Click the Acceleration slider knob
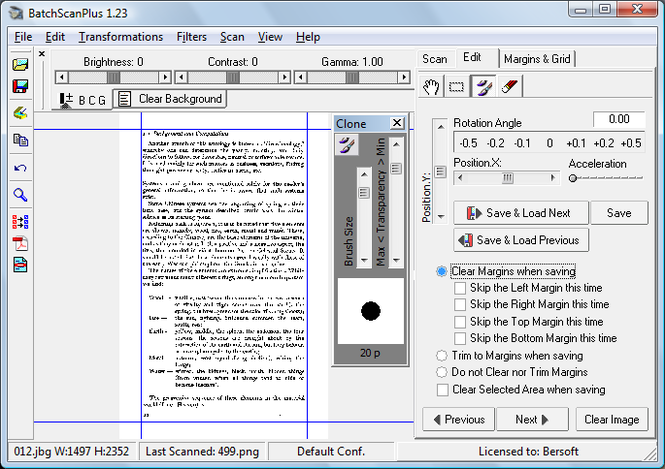 (573, 178)
